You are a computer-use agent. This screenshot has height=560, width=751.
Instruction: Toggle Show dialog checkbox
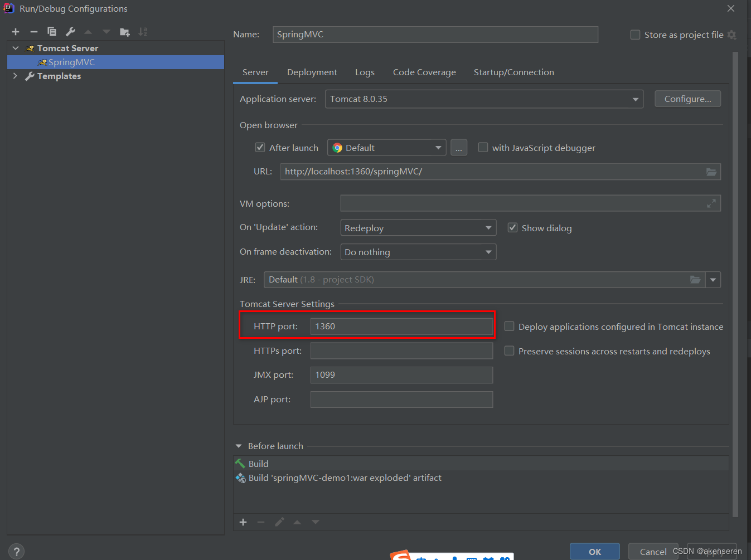click(512, 227)
